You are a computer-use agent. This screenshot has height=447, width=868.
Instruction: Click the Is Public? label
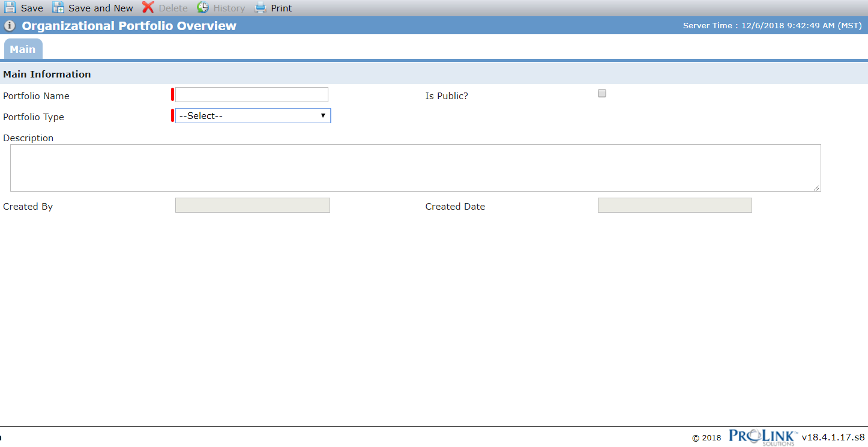click(447, 96)
